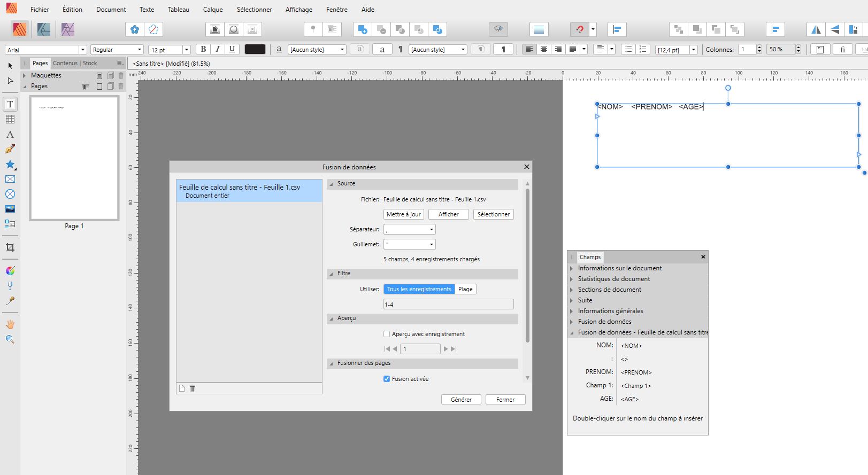Open Preflight panel icon

point(498,29)
